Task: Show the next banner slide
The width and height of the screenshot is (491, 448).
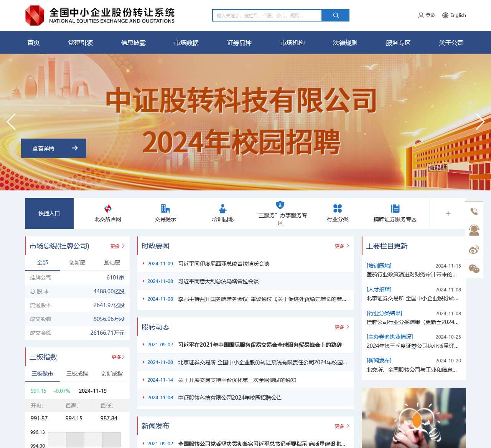Action: [x=480, y=122]
